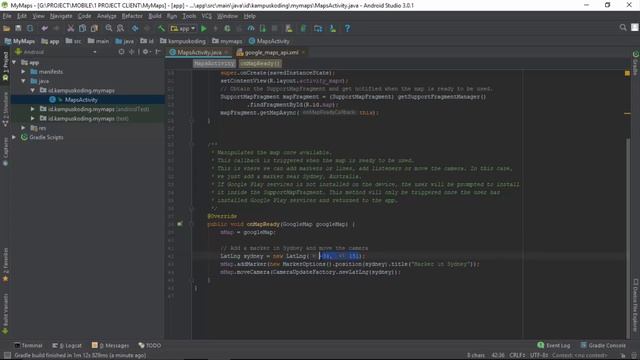Viewport: 640px width, 360px height.
Task: Open the Refactor menu
Action: (132, 16)
